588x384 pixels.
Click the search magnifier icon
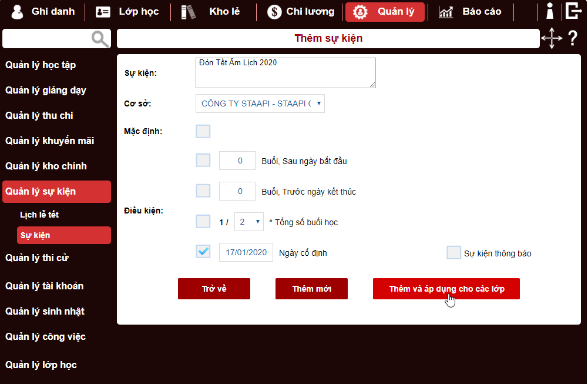(100, 39)
